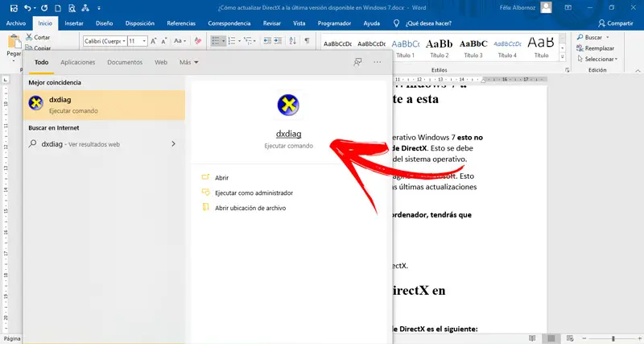
Task: Click the Redo/Repeat circular arrow icon
Action: pos(44,8)
